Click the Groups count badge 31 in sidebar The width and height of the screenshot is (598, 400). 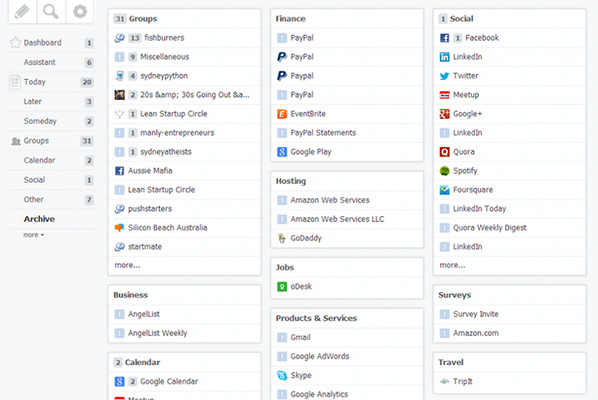pyautogui.click(x=87, y=141)
